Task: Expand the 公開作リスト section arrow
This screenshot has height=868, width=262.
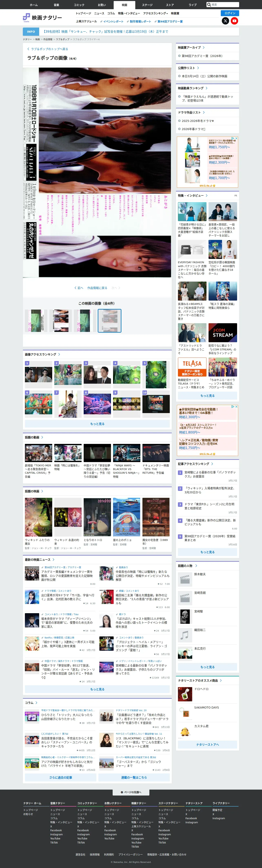Action: tap(198, 68)
